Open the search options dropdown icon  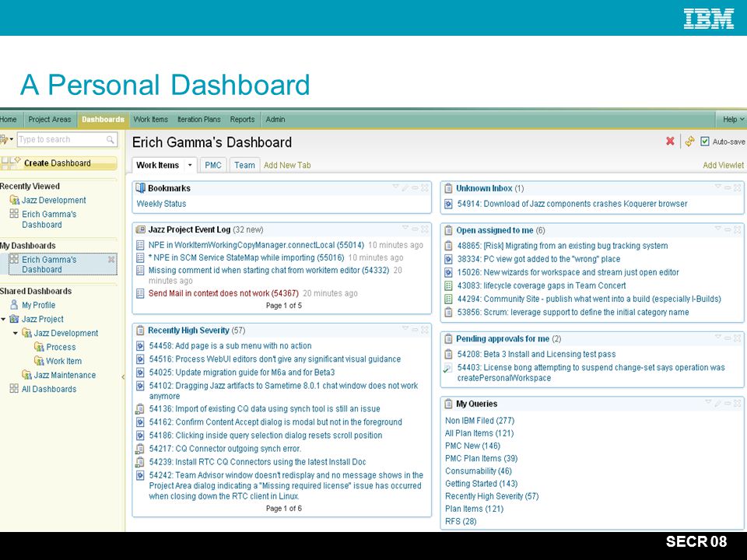tap(7, 139)
